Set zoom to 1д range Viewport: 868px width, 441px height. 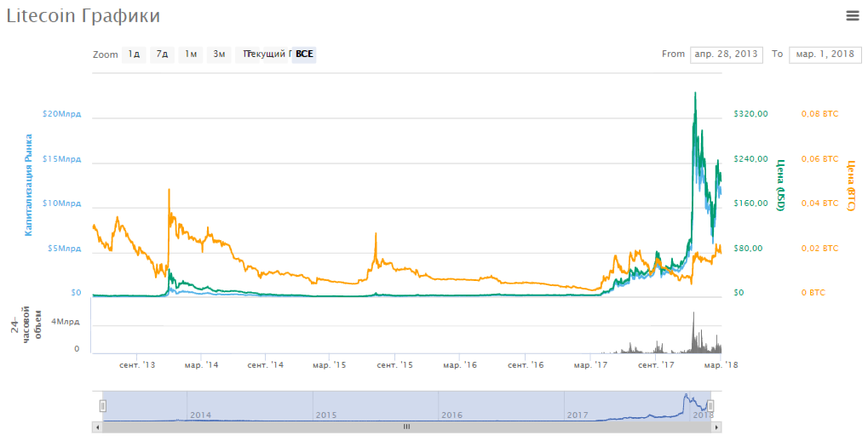pos(134,54)
